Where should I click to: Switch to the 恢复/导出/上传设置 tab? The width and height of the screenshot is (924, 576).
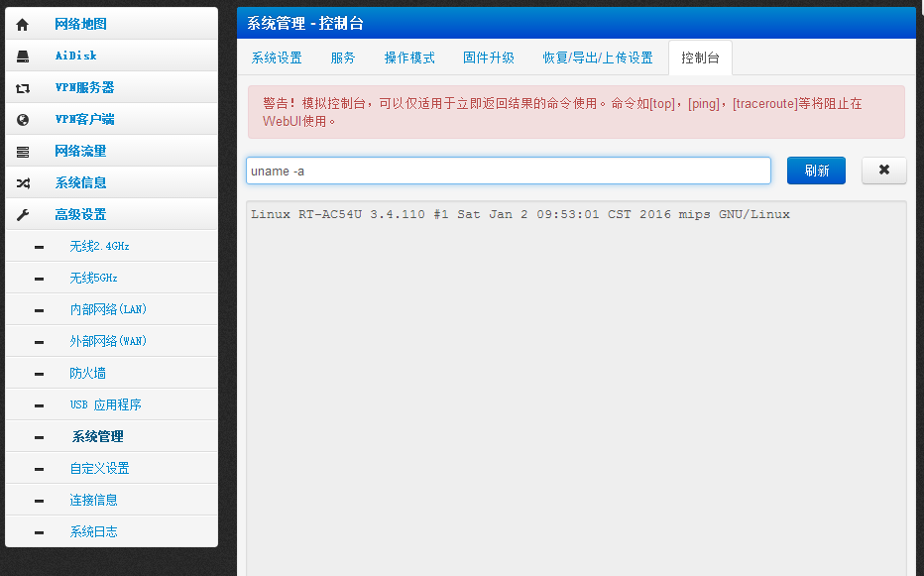(x=598, y=58)
